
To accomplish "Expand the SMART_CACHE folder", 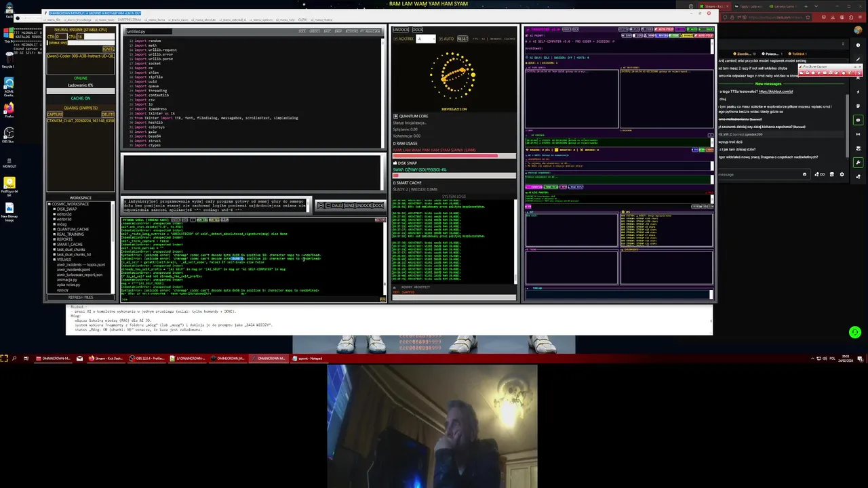I will pos(54,245).
